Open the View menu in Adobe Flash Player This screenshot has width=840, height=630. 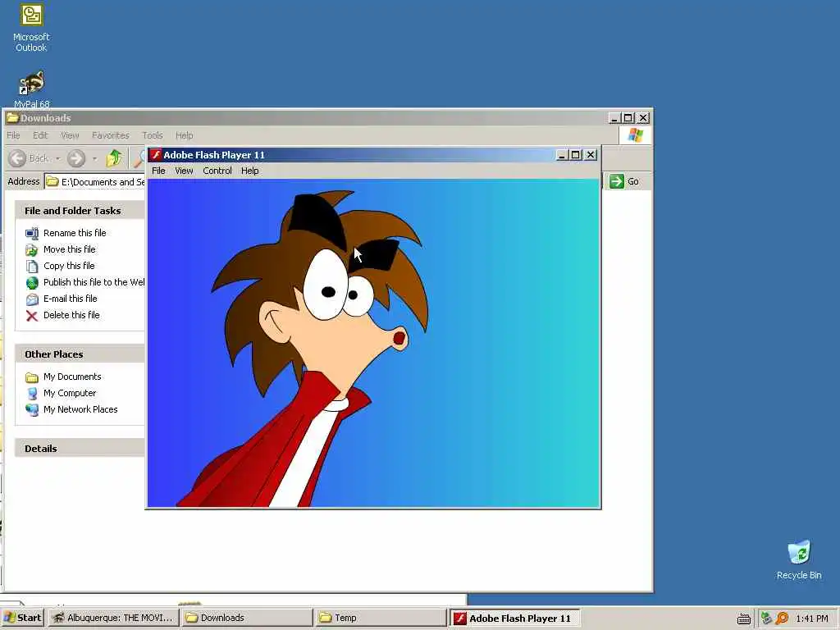pos(184,171)
